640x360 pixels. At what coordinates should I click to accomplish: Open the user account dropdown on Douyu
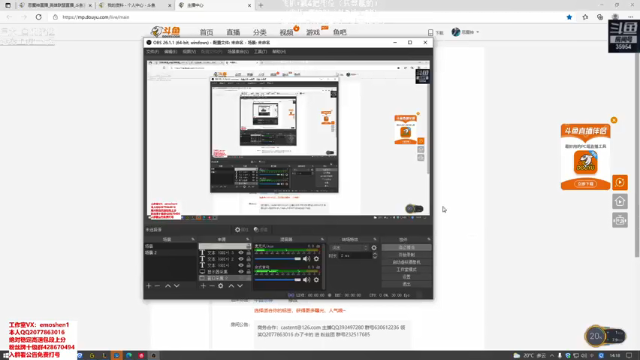(465, 32)
